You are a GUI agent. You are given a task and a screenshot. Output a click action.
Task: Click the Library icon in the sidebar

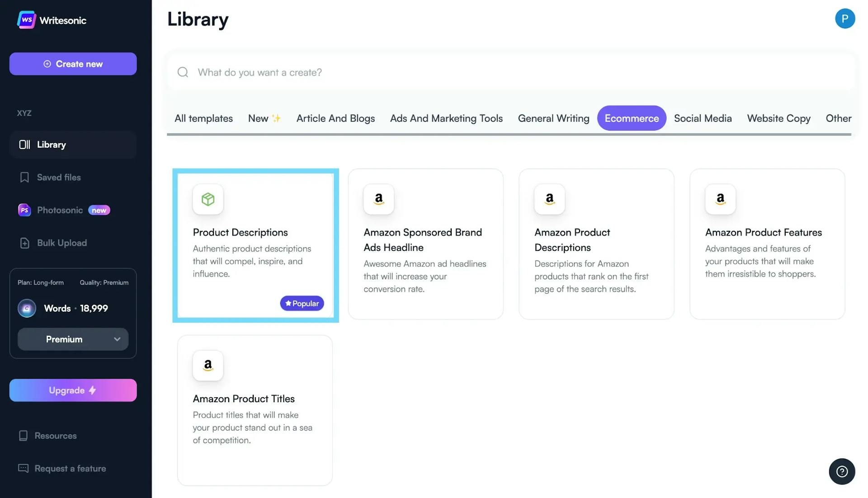click(25, 144)
